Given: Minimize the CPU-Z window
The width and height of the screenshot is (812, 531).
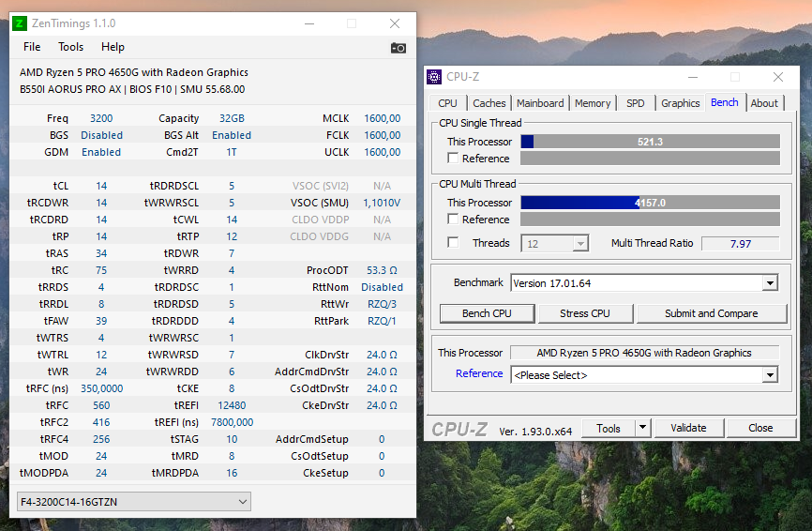Looking at the screenshot, I should pos(693,77).
